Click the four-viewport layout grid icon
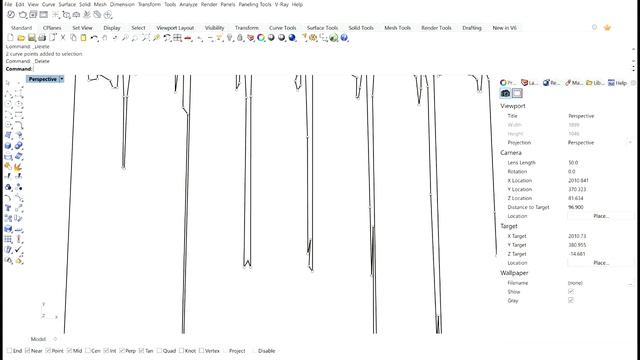The height and width of the screenshot is (360, 640). click(177, 38)
